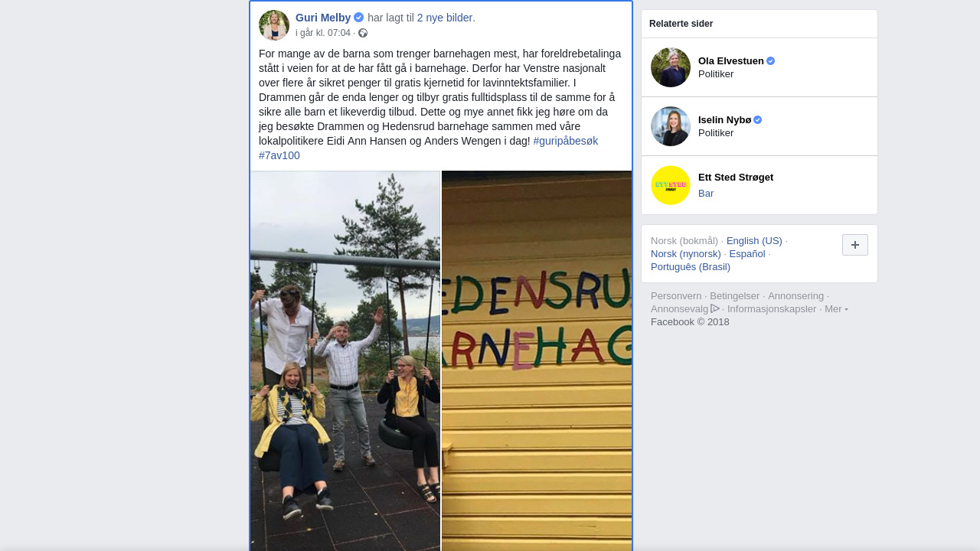Open the Hedensrud barnehage sign photo
The height and width of the screenshot is (551, 980).
[537, 360]
